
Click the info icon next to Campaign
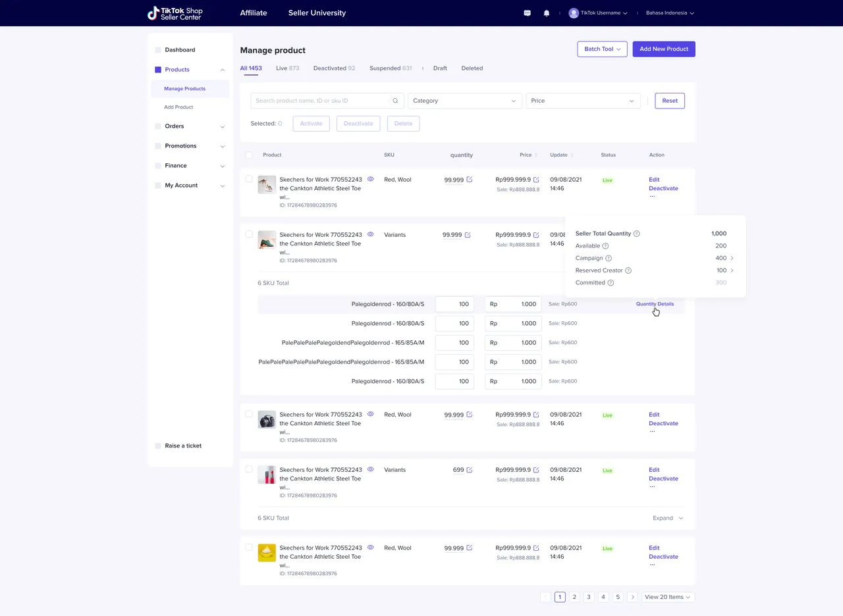(x=609, y=259)
